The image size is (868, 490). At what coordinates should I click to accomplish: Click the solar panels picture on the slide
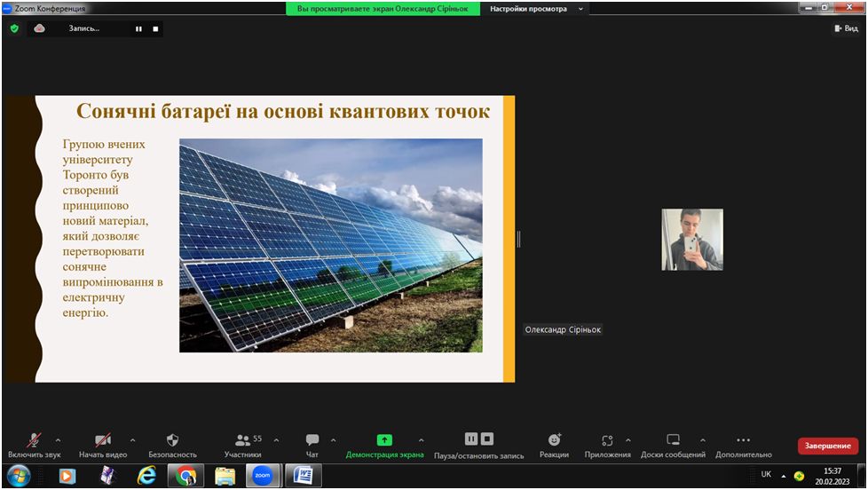click(330, 245)
